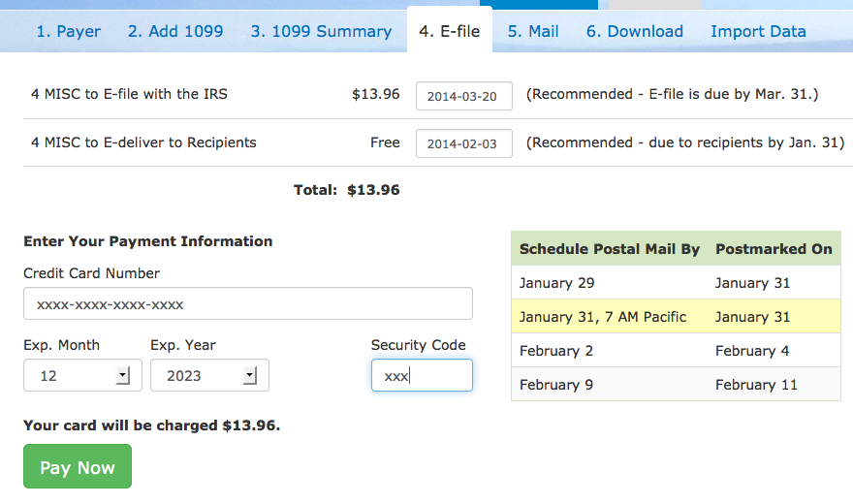Select the 4. E-file tab
The image size is (853, 504).
pos(449,31)
